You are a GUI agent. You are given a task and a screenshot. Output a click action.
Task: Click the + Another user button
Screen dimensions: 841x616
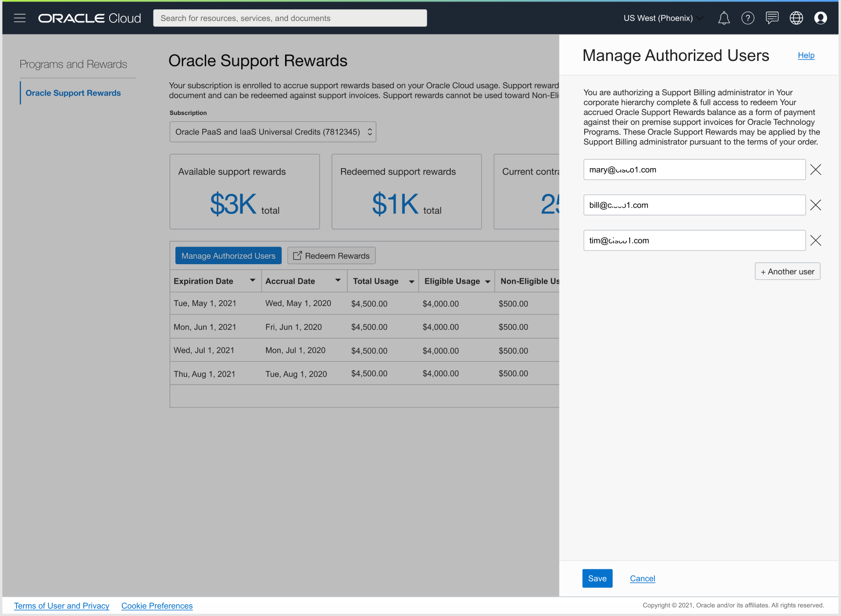[787, 271]
